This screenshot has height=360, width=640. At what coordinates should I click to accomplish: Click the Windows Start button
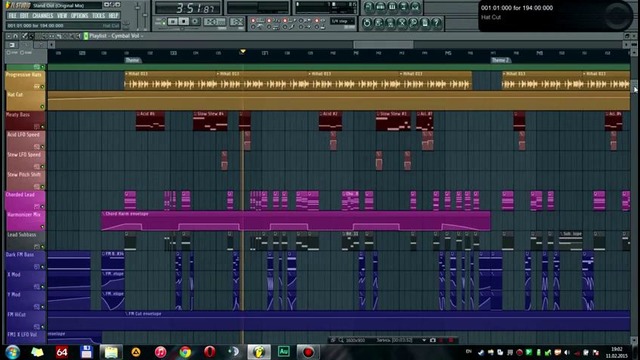click(13, 352)
